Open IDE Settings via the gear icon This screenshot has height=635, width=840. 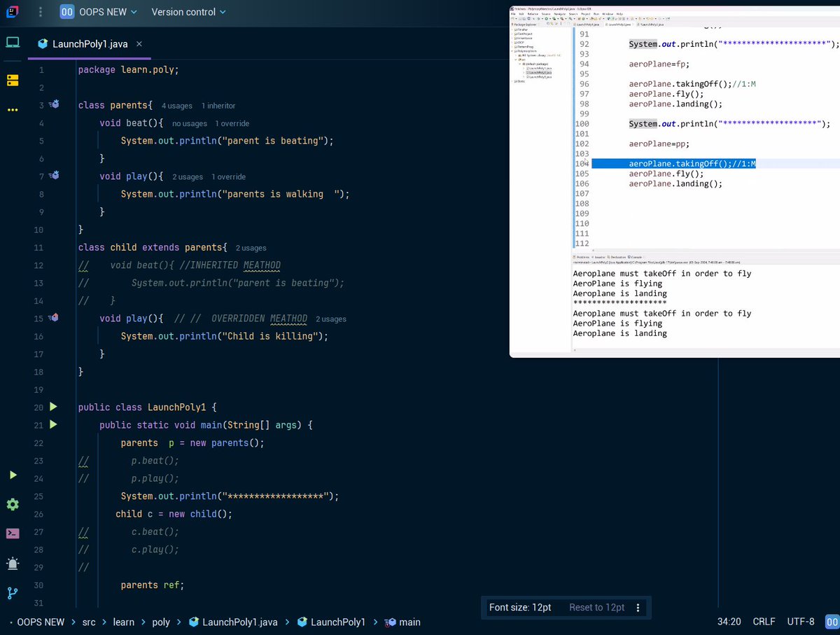pyautogui.click(x=12, y=504)
